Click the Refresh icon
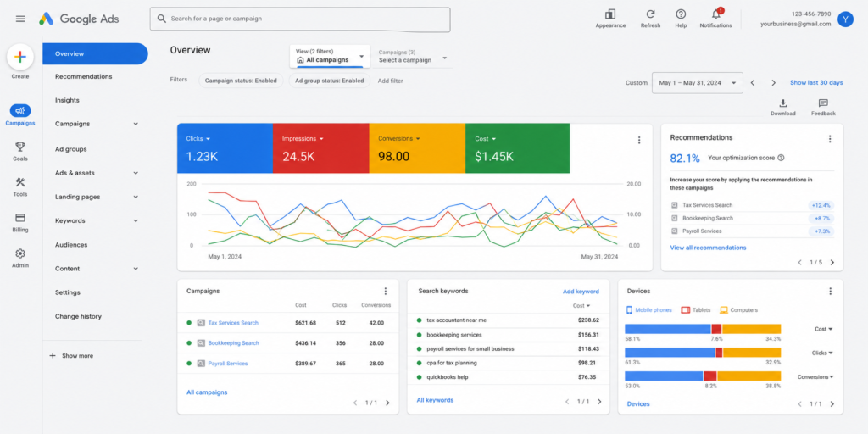The image size is (868, 434). [x=650, y=14]
